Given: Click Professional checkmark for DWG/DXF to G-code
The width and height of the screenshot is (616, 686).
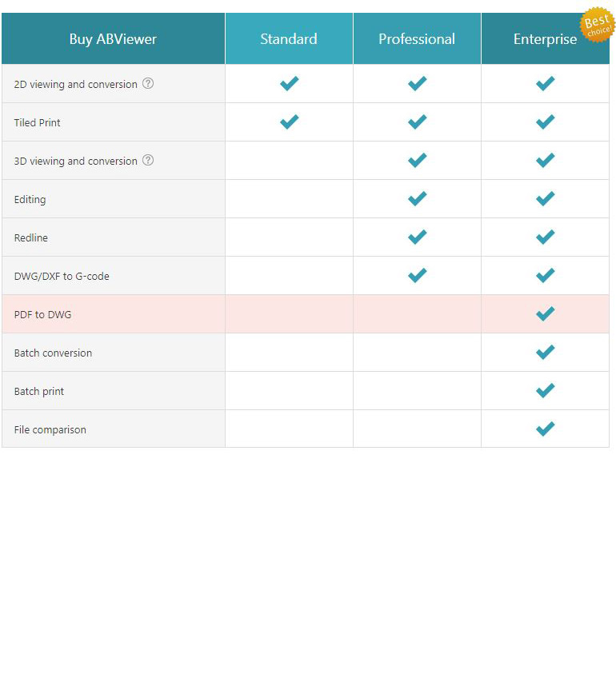Looking at the screenshot, I should pyautogui.click(x=418, y=275).
